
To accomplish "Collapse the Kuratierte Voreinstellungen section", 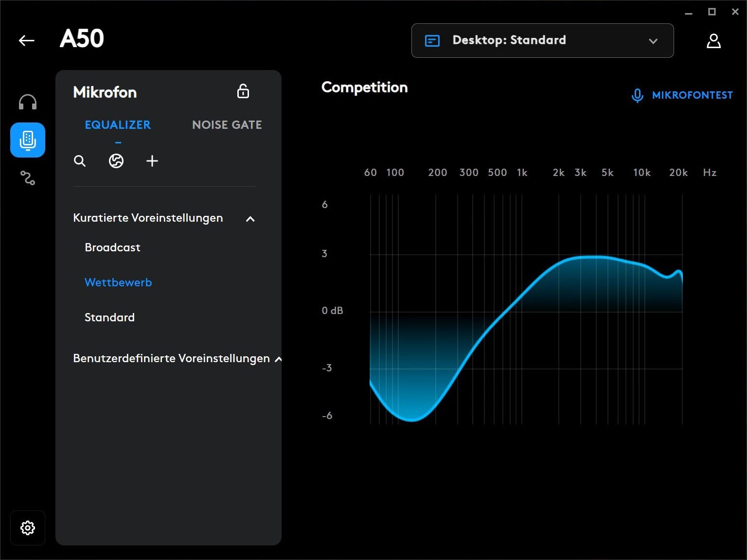I will pyautogui.click(x=250, y=219).
